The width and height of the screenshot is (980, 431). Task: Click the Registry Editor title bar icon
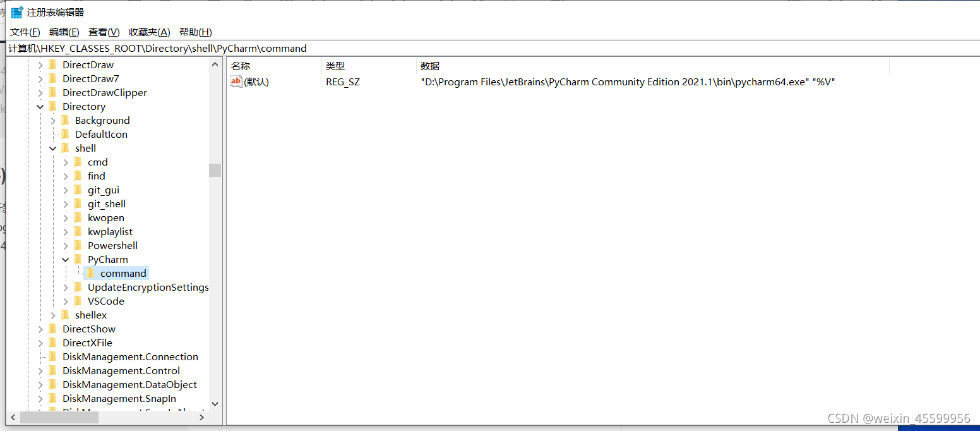pyautogui.click(x=17, y=12)
